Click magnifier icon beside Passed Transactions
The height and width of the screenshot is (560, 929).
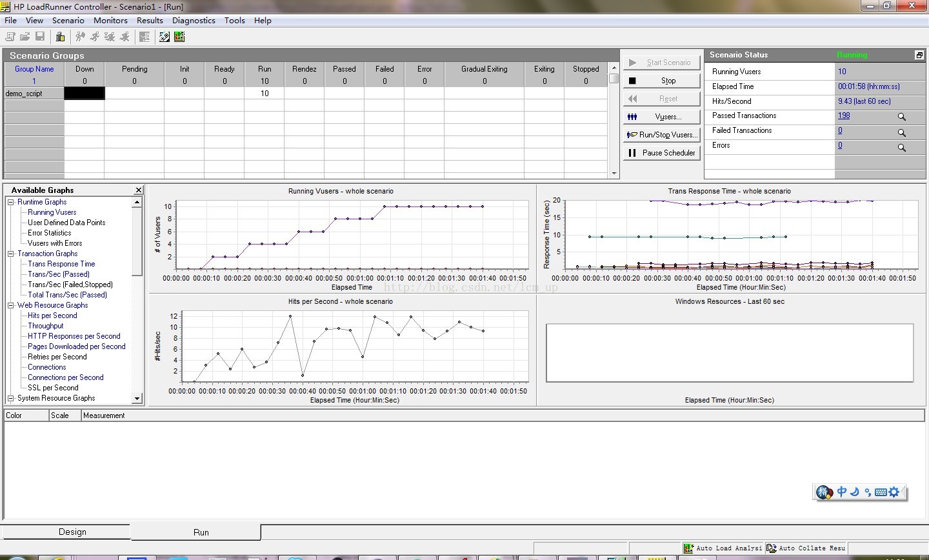[901, 117]
